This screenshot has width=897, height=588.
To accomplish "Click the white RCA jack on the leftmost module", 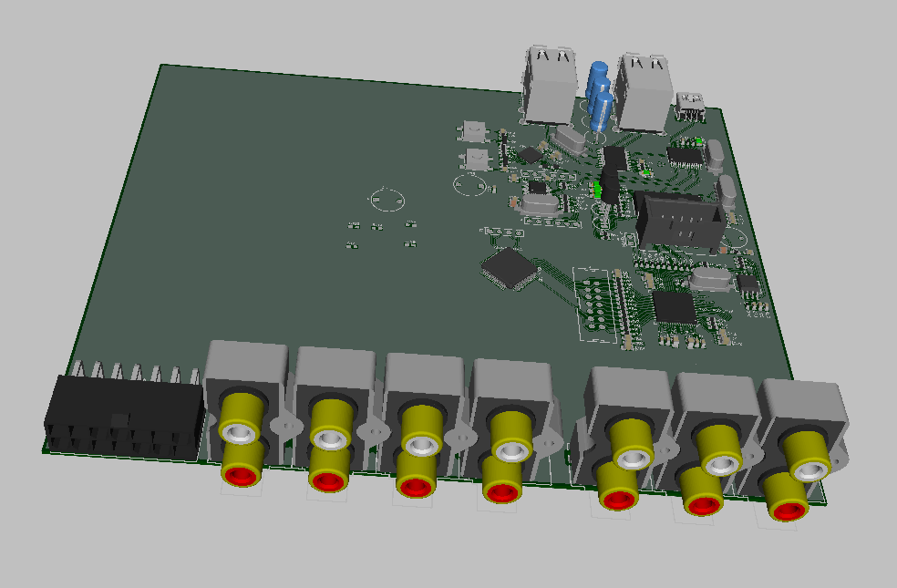I will (239, 433).
